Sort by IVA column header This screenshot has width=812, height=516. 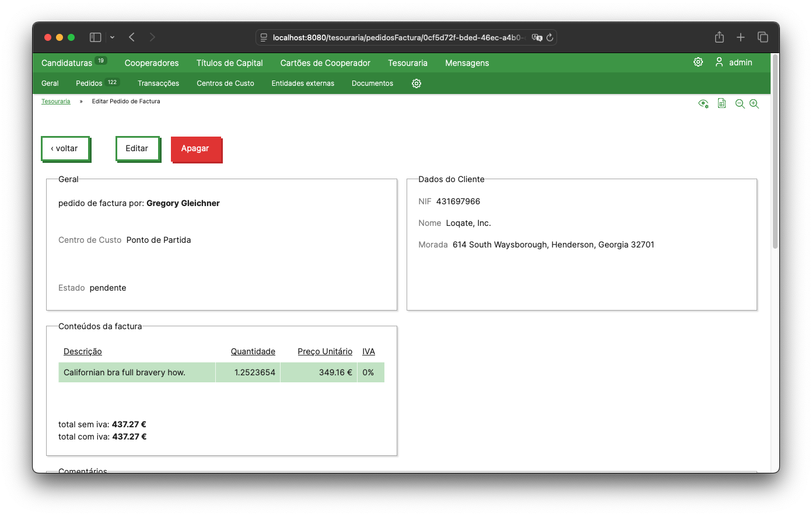369,351
